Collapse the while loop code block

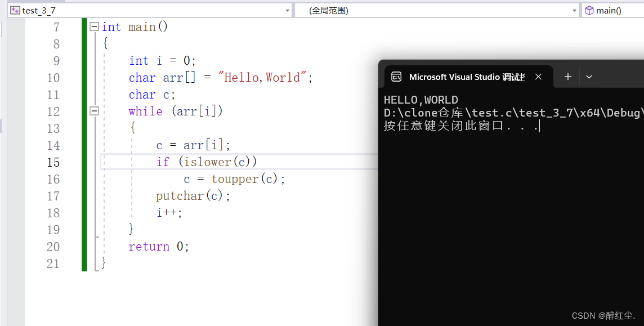click(x=94, y=111)
